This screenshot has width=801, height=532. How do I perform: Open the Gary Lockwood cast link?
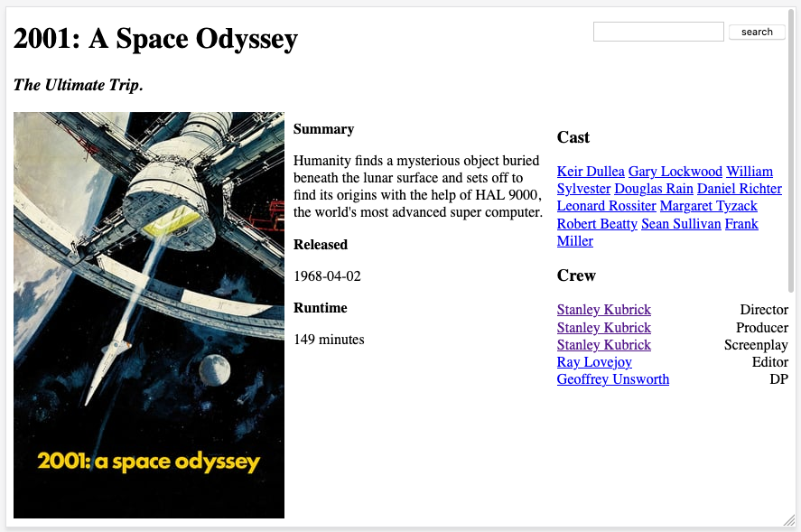click(675, 172)
